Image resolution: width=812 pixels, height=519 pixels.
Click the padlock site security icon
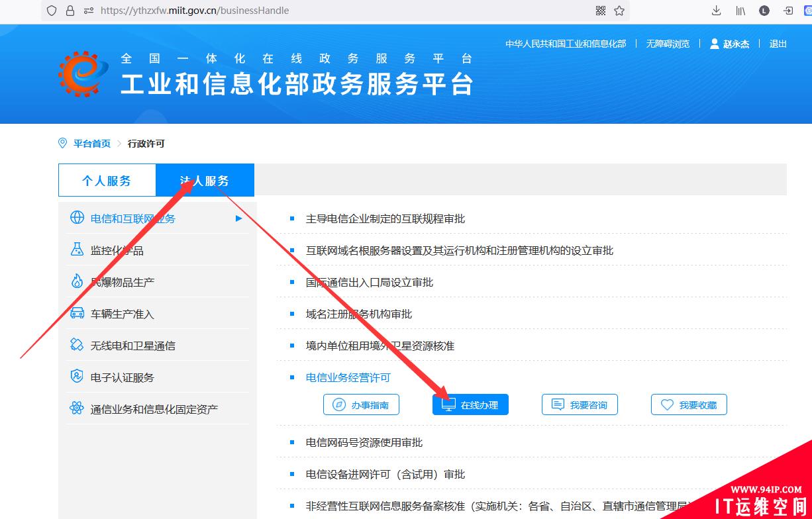[70, 11]
